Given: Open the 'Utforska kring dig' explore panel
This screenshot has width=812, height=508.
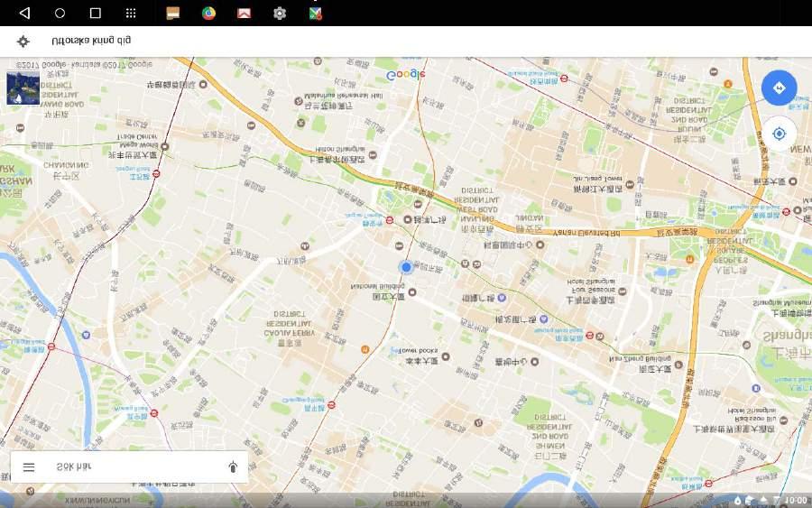Looking at the screenshot, I should click(x=406, y=42).
